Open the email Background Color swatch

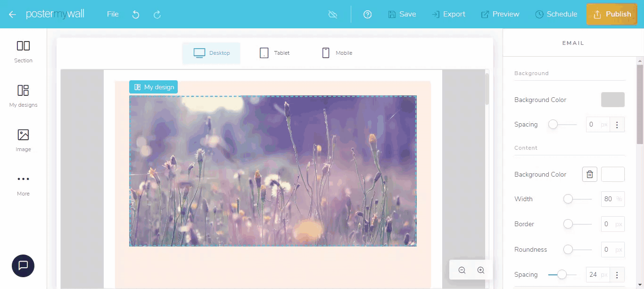click(x=613, y=100)
